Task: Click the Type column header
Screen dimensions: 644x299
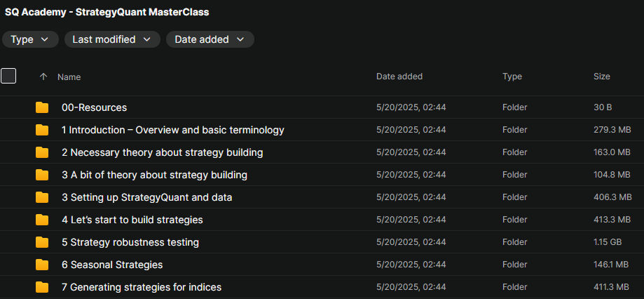Action: tap(512, 77)
